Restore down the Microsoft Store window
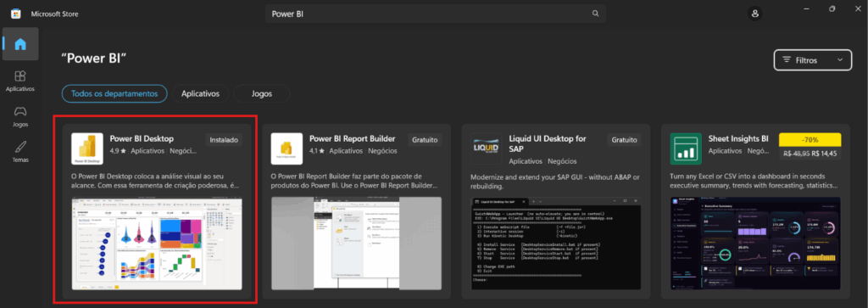 pyautogui.click(x=832, y=9)
